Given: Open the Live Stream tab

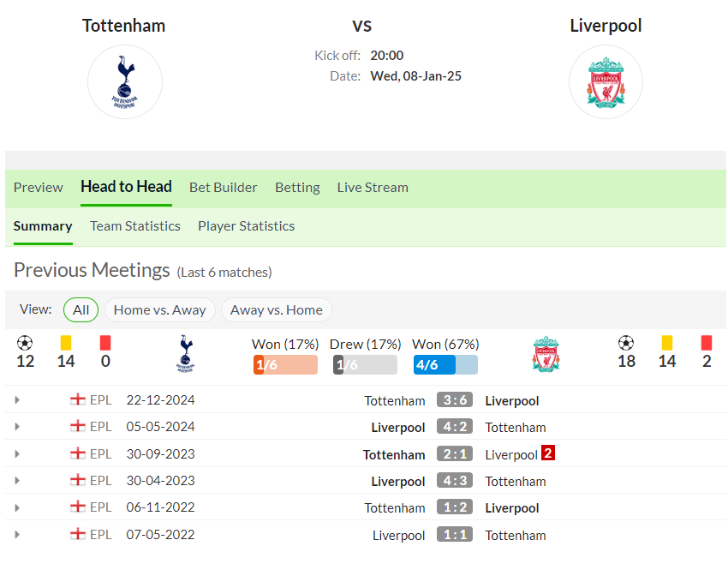Looking at the screenshot, I should tap(373, 187).
